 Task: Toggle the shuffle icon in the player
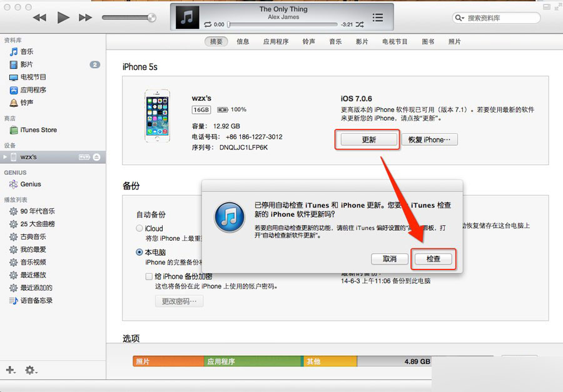pos(360,24)
